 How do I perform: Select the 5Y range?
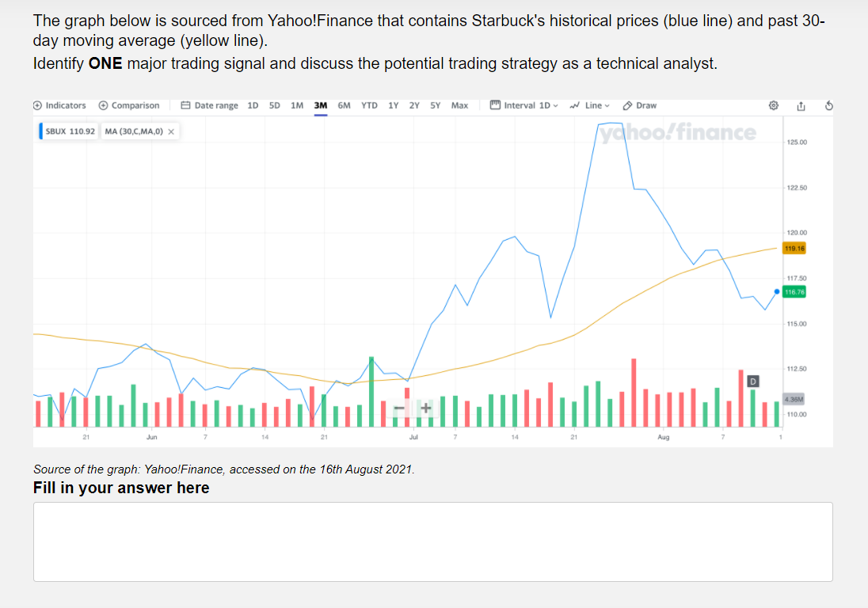(x=435, y=105)
